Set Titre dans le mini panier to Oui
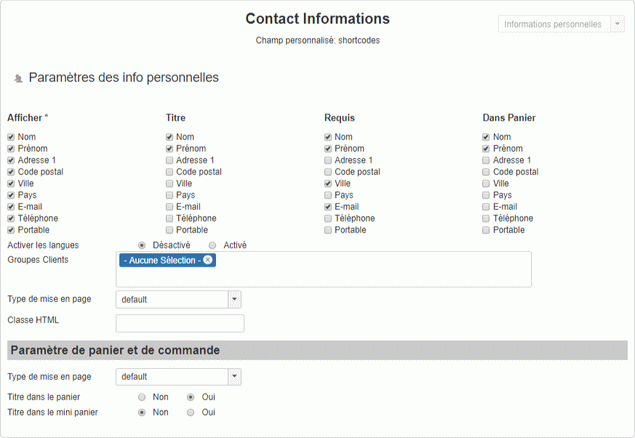Image resolution: width=635 pixels, height=438 pixels. tap(190, 411)
